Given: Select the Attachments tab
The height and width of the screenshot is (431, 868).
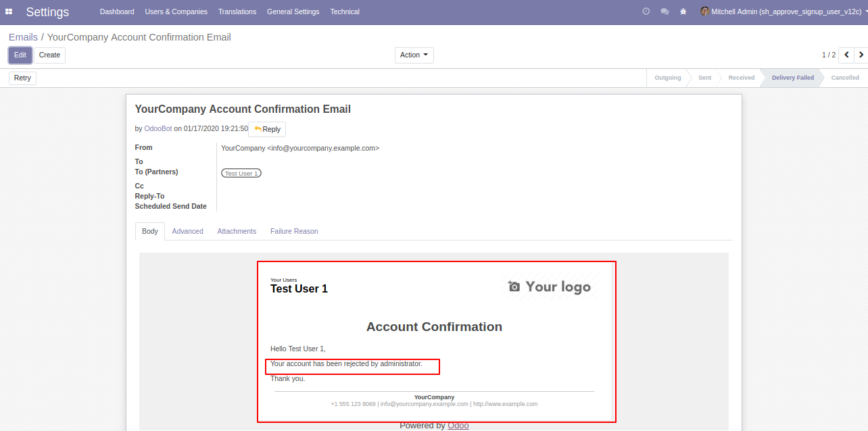Looking at the screenshot, I should coord(237,231).
